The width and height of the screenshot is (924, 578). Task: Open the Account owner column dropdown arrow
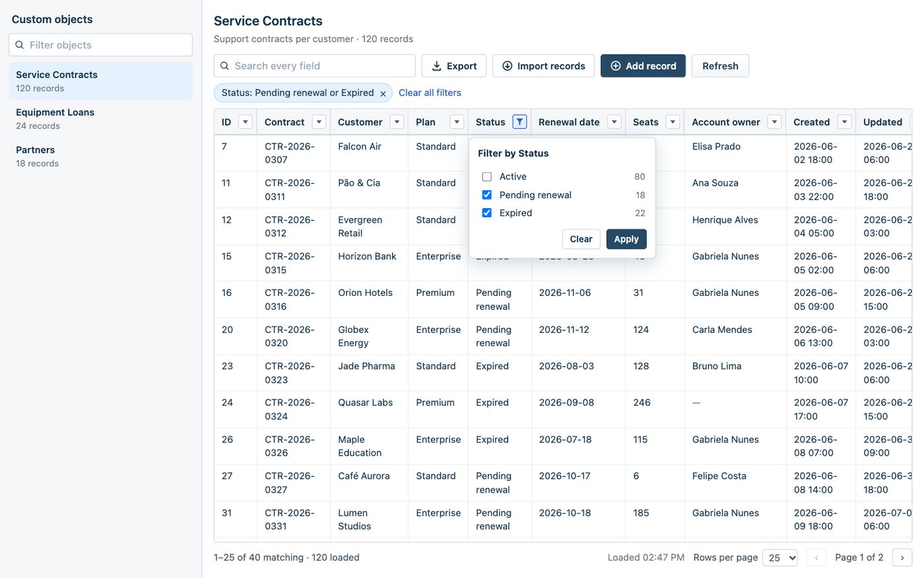[x=775, y=122]
